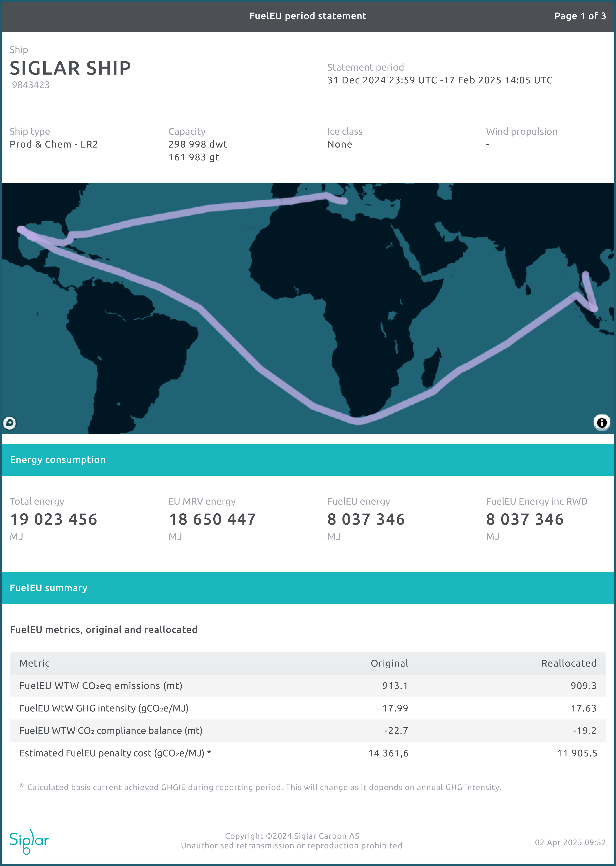Viewport: 616px width, 866px height.
Task: Click the world route map
Action: pyautogui.click(x=308, y=308)
